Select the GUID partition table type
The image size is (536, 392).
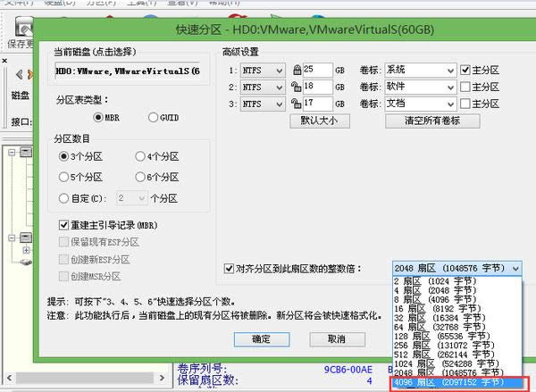click(154, 117)
